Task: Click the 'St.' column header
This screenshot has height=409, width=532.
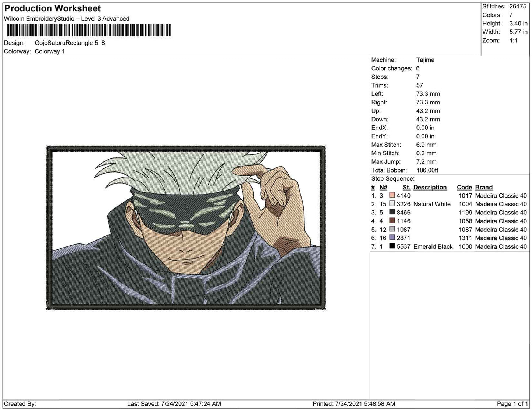Action: pyautogui.click(x=406, y=187)
